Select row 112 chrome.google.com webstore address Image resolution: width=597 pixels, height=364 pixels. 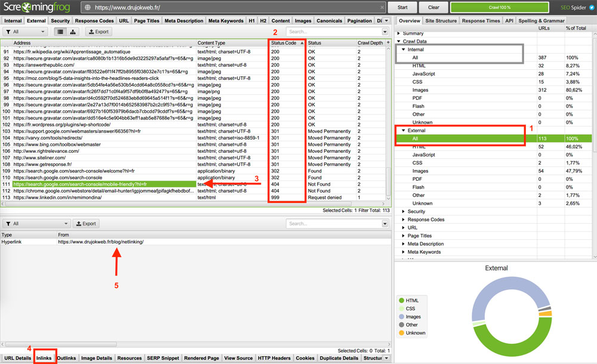[x=104, y=191]
